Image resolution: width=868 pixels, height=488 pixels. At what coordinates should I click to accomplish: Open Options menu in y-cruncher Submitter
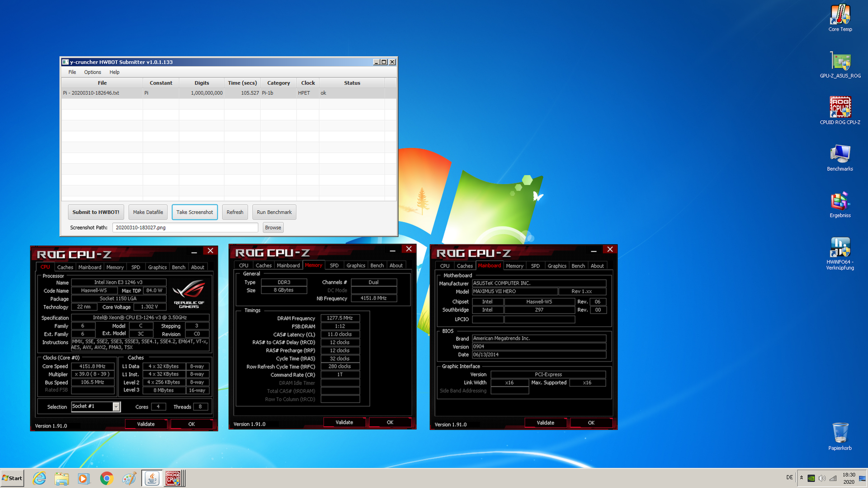tap(93, 72)
